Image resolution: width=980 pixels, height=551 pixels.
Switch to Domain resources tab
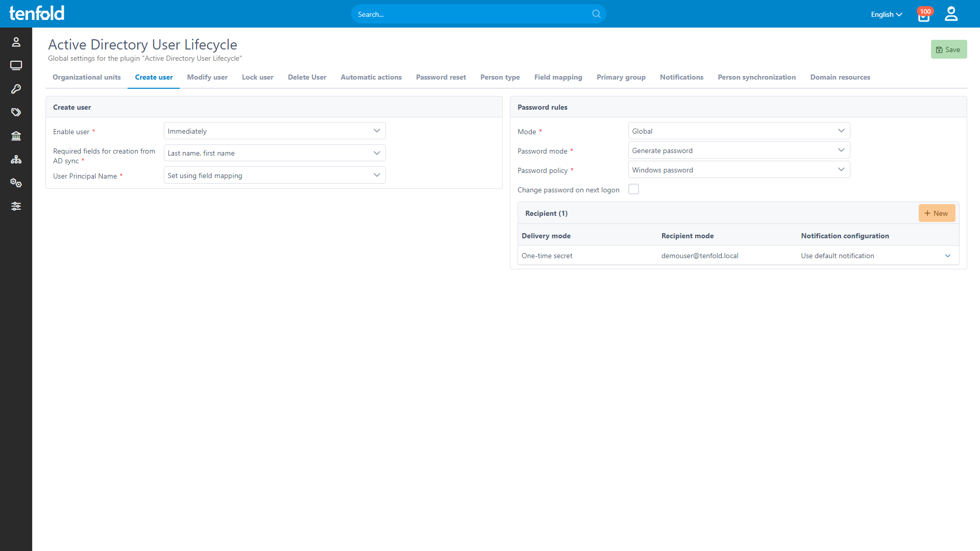click(840, 77)
